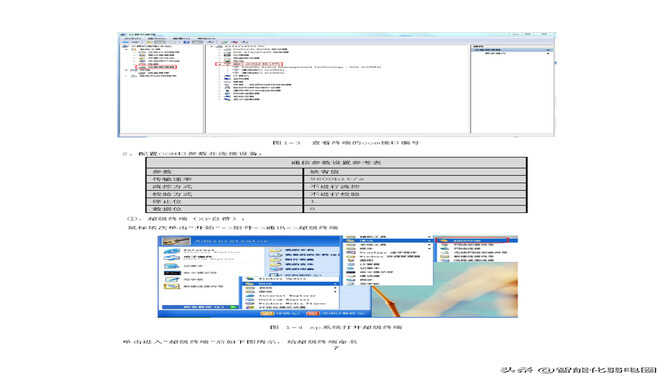The width and height of the screenshot is (672, 378).
Task: Click the user picture in the Start menu header
Action: click(176, 241)
